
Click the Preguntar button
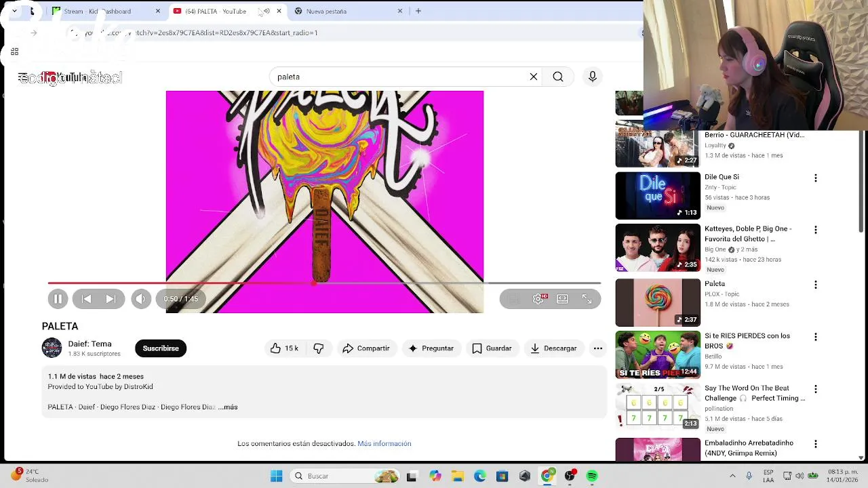[x=431, y=348]
